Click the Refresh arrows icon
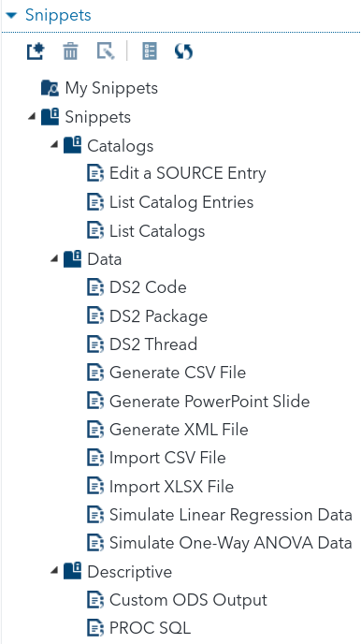361x644 pixels. tap(183, 51)
